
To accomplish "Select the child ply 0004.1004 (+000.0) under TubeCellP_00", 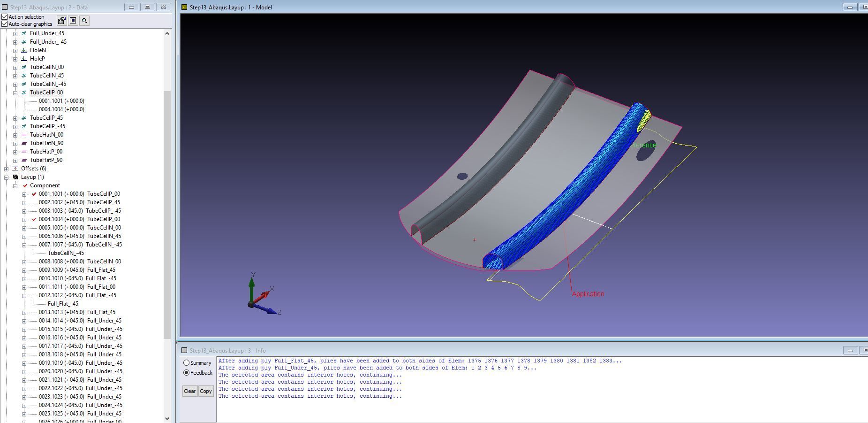I will (61, 109).
